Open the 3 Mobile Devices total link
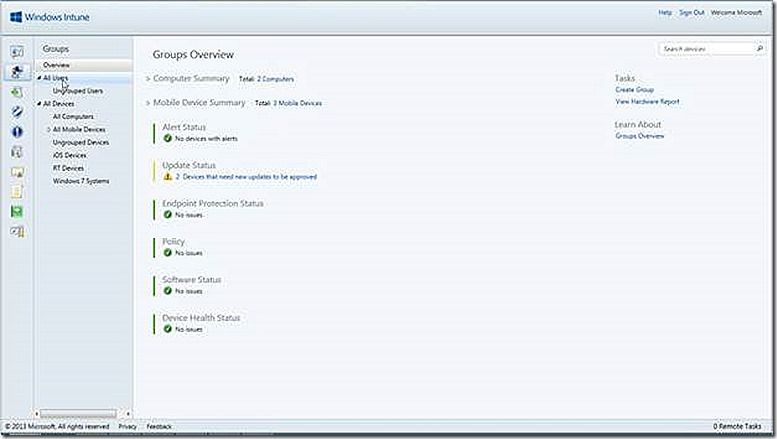The height and width of the screenshot is (439, 777). (297, 103)
